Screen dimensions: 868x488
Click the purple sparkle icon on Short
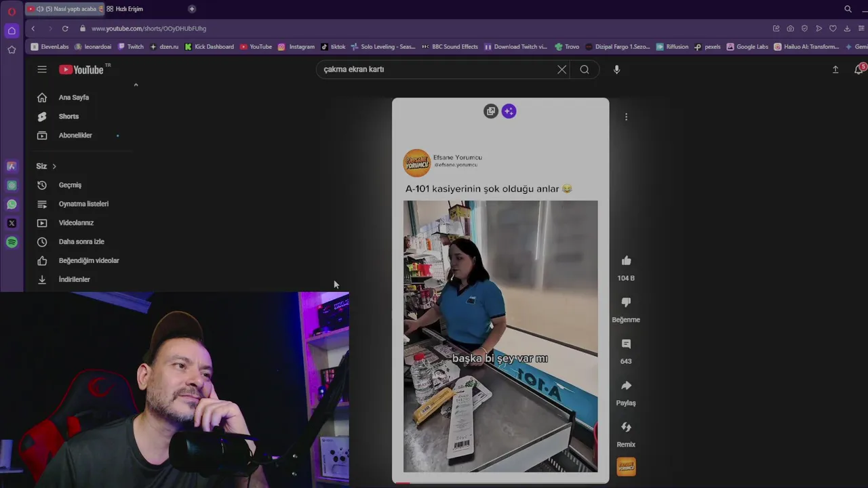[x=509, y=111]
